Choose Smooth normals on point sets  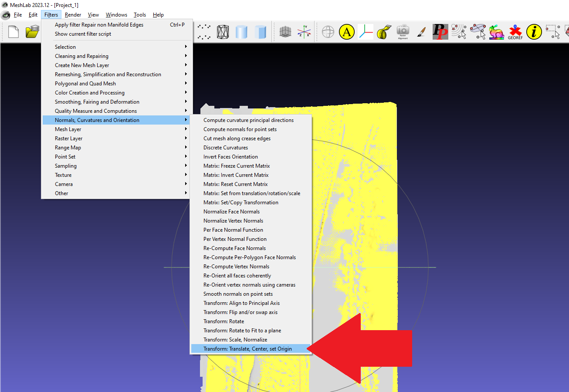point(251,294)
